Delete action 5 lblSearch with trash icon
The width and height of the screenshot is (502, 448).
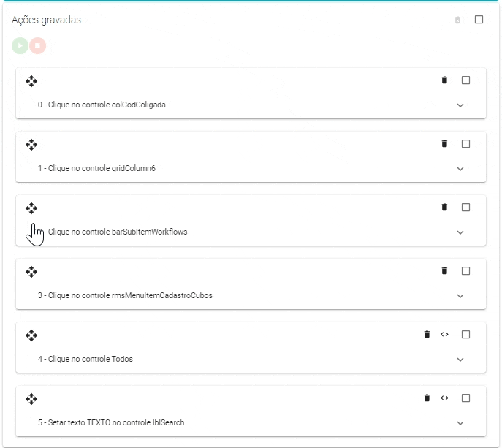(427, 398)
